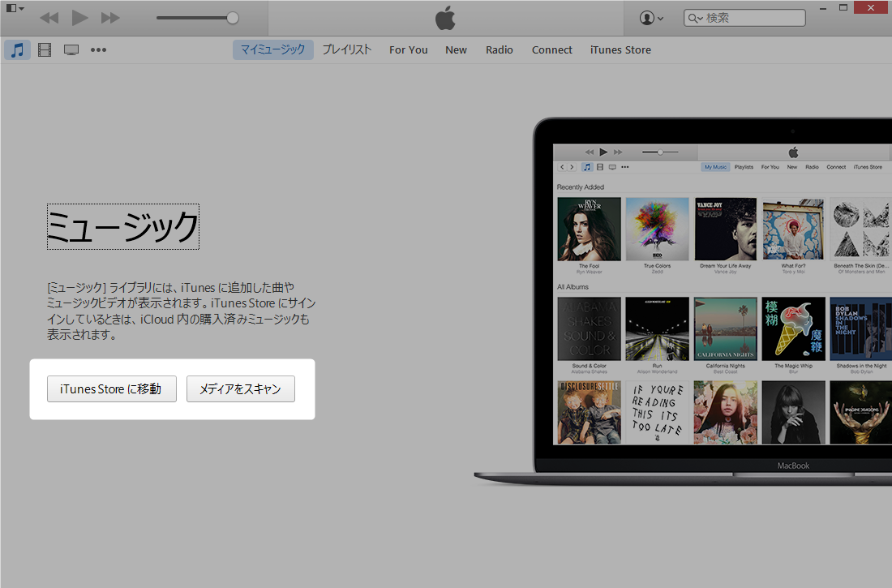Click the Sound & Color album cover
892x588 pixels.
click(590, 328)
